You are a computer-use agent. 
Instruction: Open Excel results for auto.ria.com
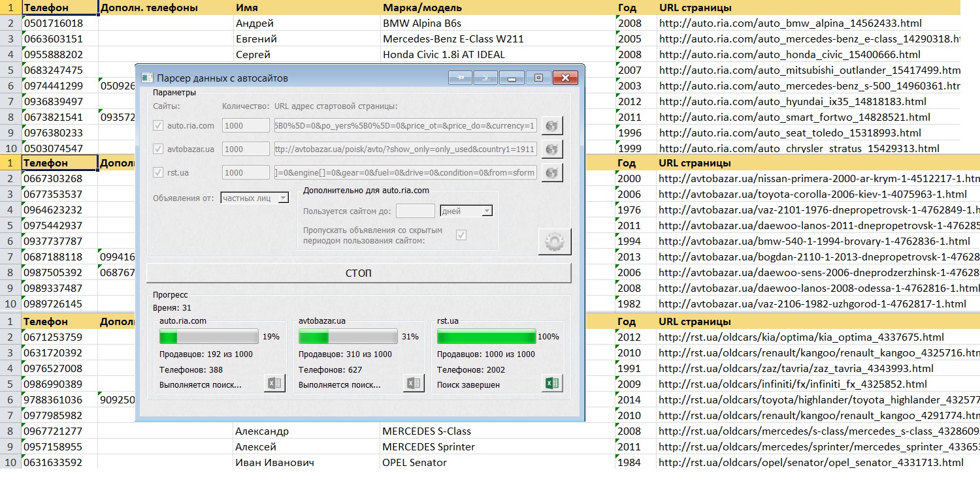coord(275,383)
